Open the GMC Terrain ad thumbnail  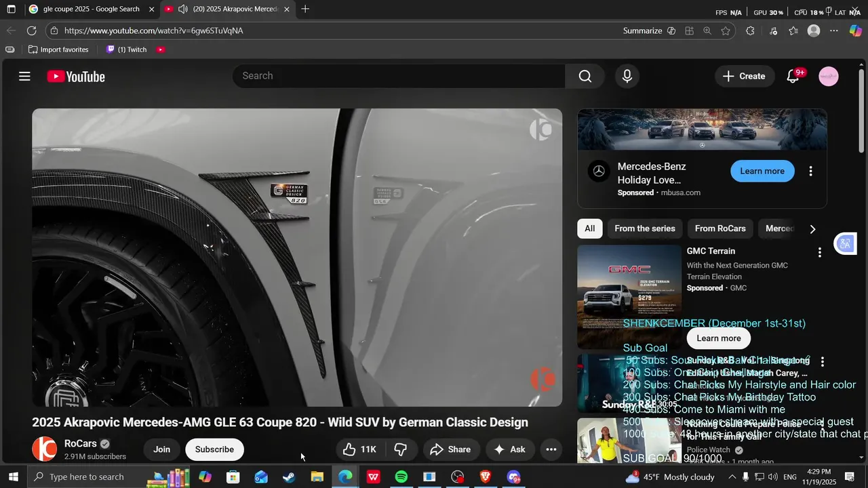click(629, 297)
